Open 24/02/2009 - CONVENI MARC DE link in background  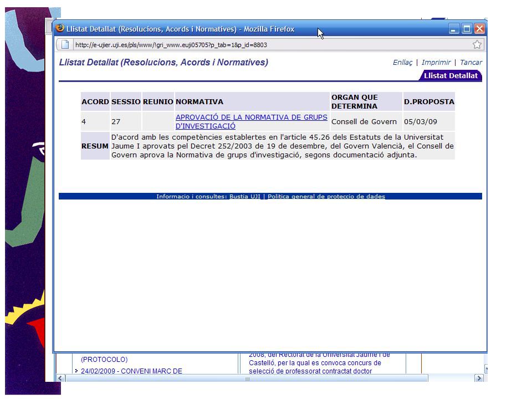pos(131,371)
